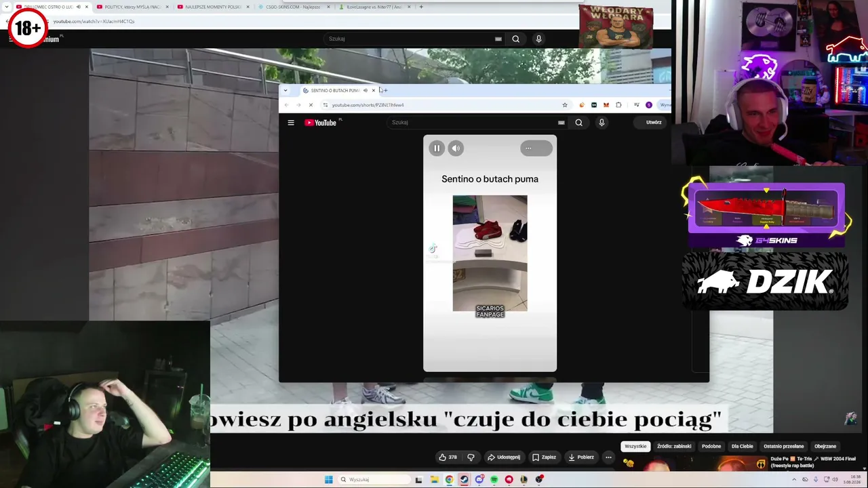Go forward in the front browser window
Viewport: 868px width, 488px height.
click(298, 105)
